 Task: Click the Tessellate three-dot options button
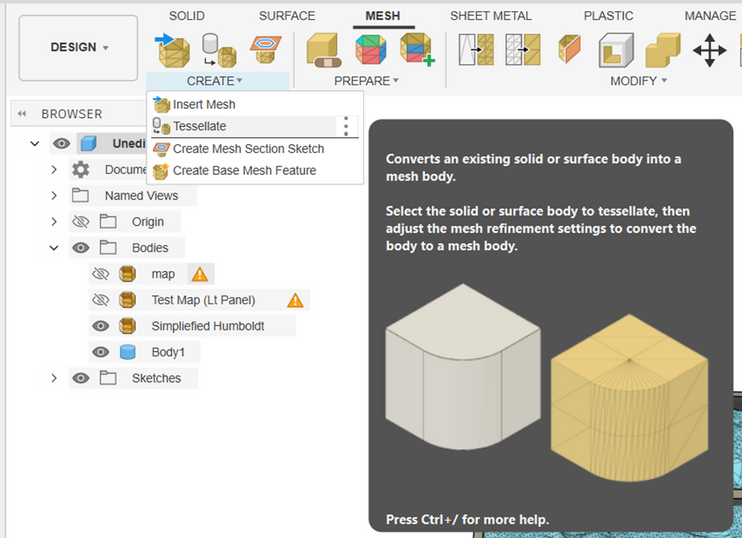(346, 126)
